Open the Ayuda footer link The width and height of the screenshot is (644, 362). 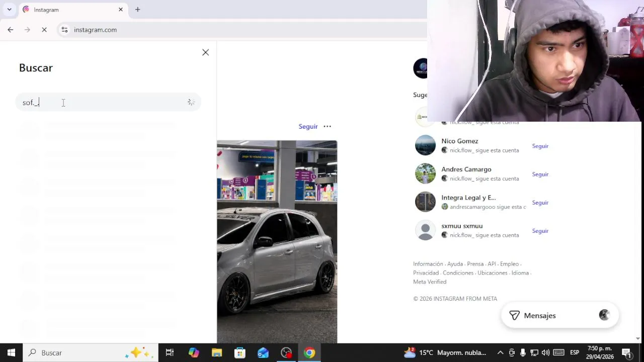[x=455, y=264]
